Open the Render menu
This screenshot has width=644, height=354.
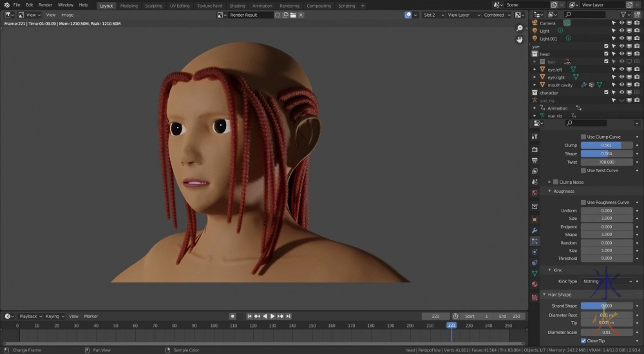click(45, 5)
